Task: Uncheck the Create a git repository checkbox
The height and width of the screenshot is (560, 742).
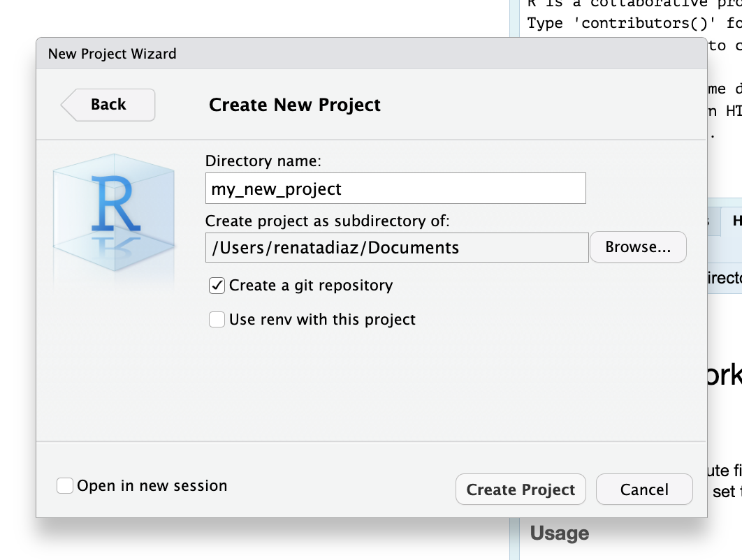Action: (x=217, y=286)
